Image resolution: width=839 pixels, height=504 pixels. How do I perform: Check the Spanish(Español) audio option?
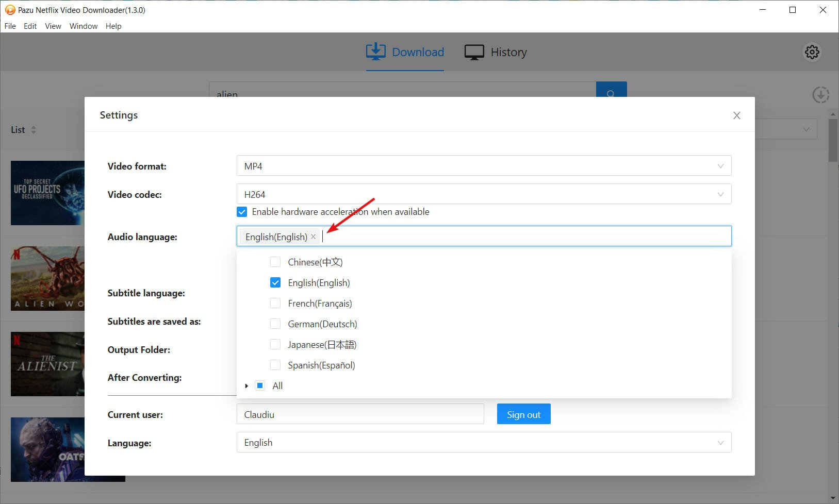point(275,365)
